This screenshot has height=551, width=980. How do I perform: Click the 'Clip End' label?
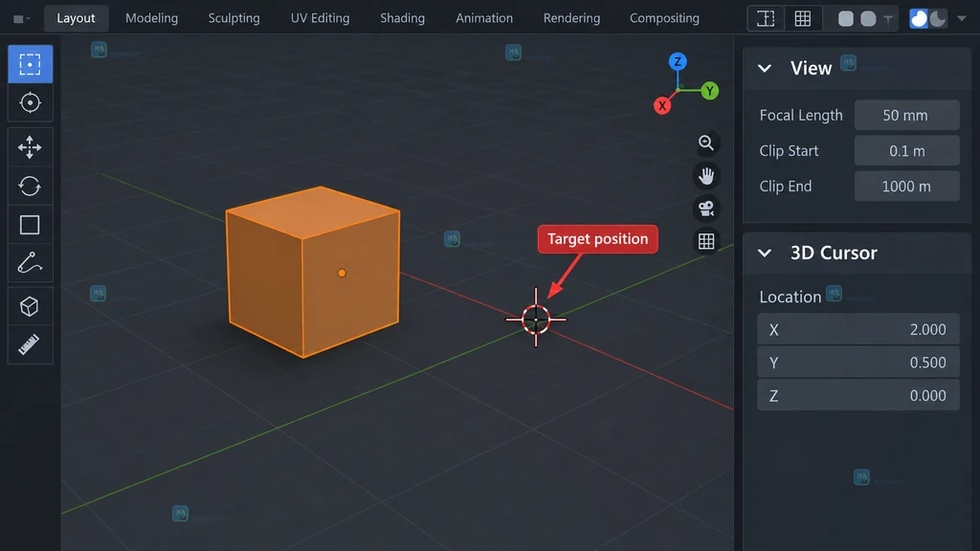click(786, 187)
